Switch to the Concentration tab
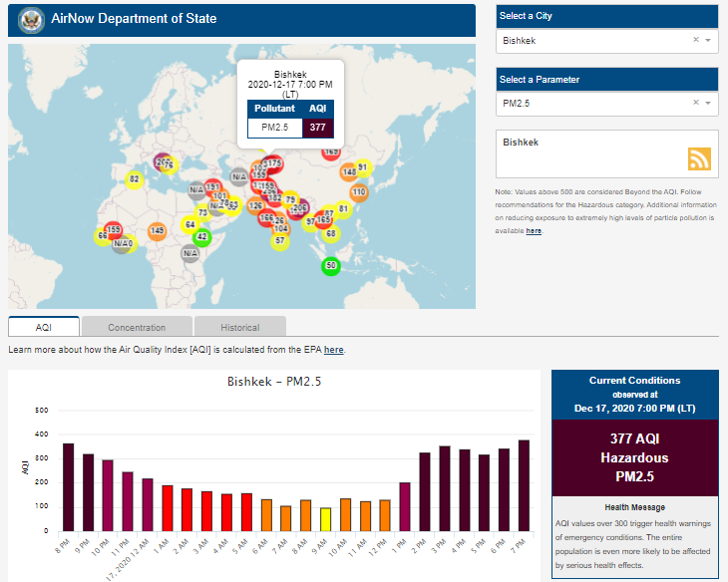The height and width of the screenshot is (582, 728). pyautogui.click(x=137, y=327)
